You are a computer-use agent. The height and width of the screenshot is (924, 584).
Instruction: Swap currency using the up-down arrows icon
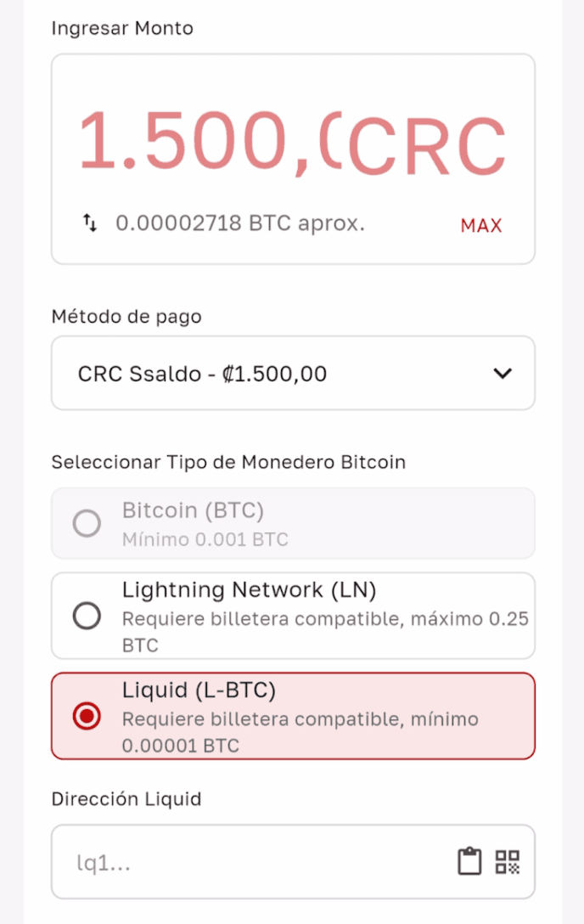pos(90,224)
